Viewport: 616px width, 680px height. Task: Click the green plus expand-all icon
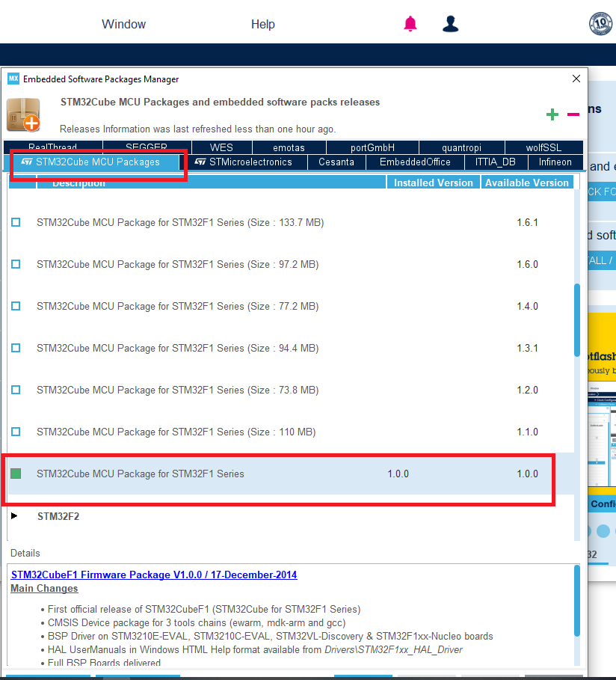(552, 114)
